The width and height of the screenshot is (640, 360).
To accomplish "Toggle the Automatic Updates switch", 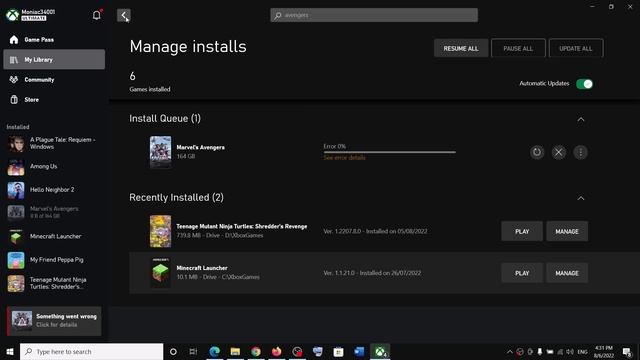I will tap(584, 84).
